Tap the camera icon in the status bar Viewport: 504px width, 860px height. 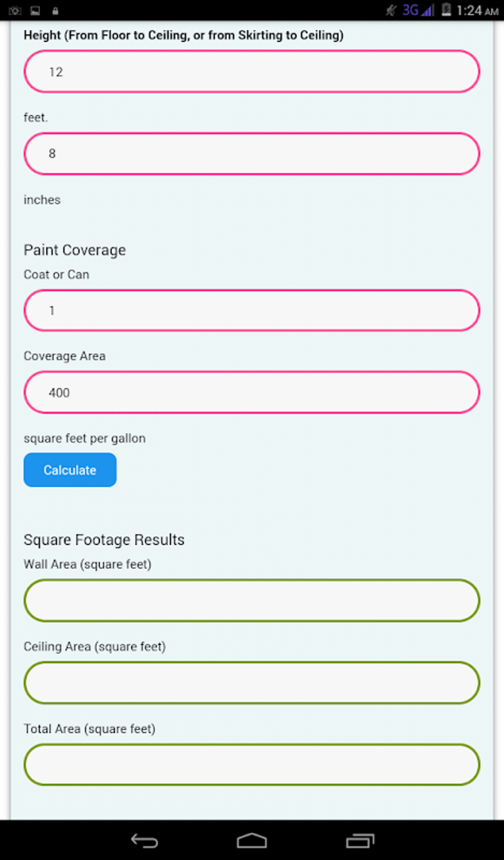[x=15, y=10]
